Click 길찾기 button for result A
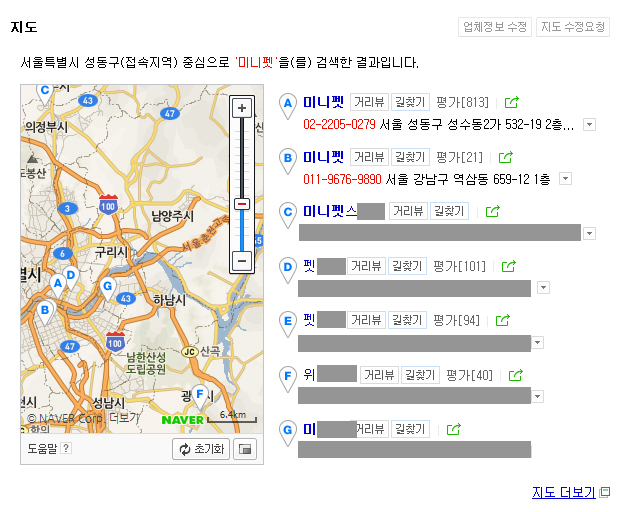This screenshot has width=625, height=512. pyautogui.click(x=410, y=102)
